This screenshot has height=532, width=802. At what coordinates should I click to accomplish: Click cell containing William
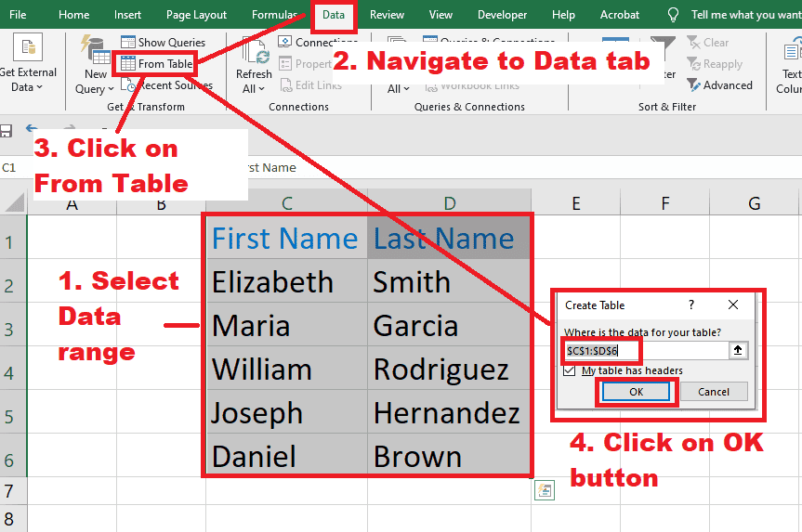(x=286, y=369)
